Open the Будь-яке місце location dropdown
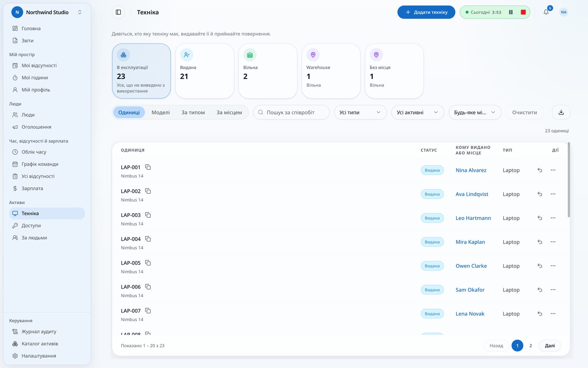 [x=475, y=112]
